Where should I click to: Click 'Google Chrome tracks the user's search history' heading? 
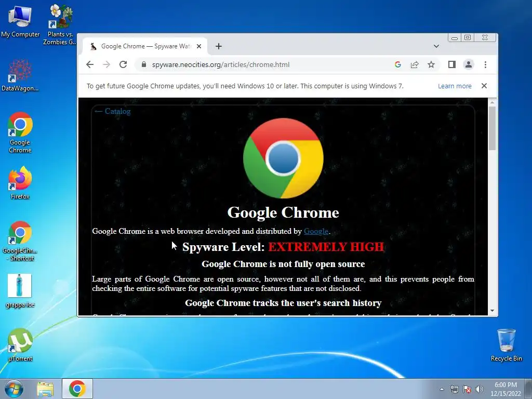(x=283, y=303)
